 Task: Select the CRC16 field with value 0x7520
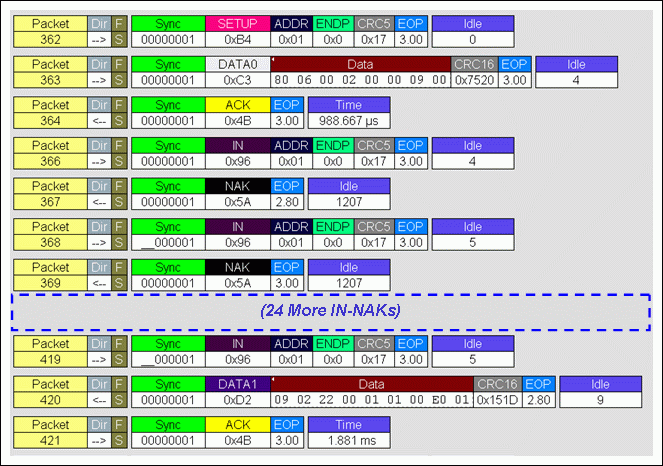[x=474, y=71]
